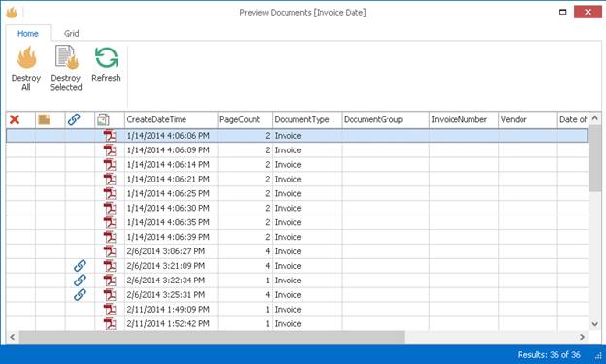
Task: Click the link icon on the 2/6/2014 3:21:09 PM row
Action: [80, 266]
